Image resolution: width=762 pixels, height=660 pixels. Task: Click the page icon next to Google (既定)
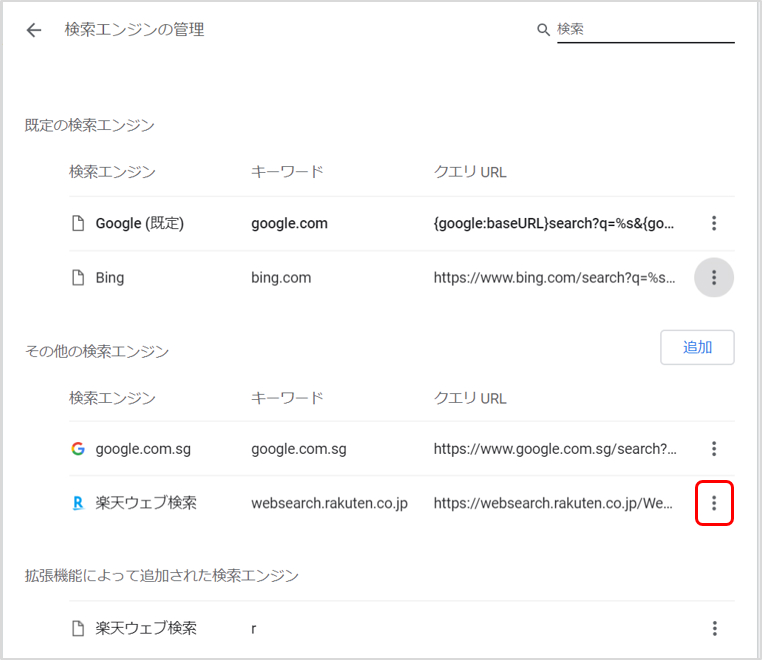(x=78, y=223)
